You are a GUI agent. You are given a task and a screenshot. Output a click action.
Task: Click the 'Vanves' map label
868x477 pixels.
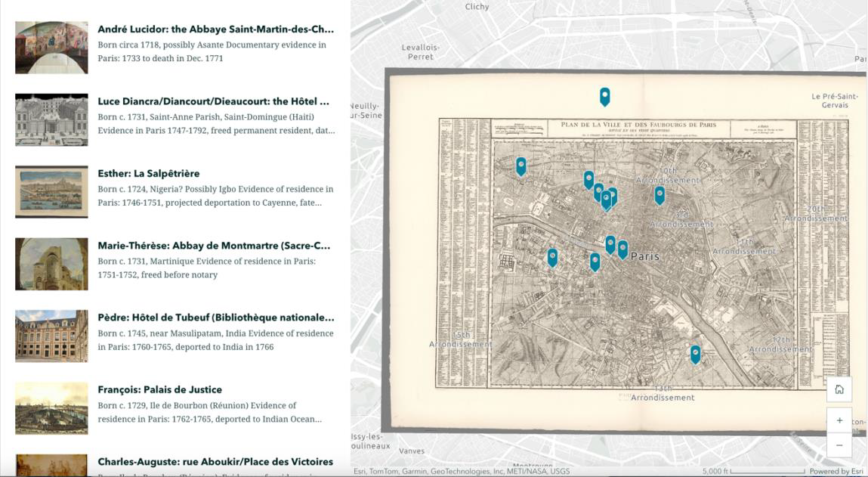pos(412,451)
